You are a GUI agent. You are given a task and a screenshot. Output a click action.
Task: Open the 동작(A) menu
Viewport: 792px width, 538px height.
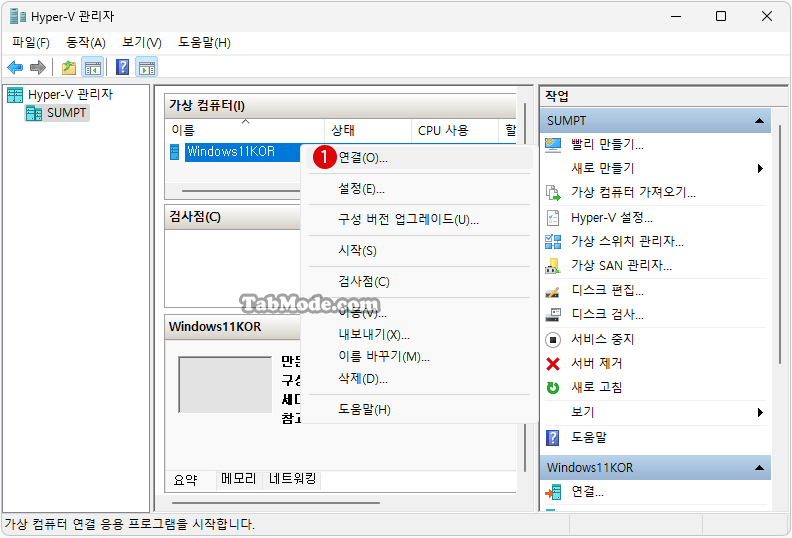coord(86,42)
